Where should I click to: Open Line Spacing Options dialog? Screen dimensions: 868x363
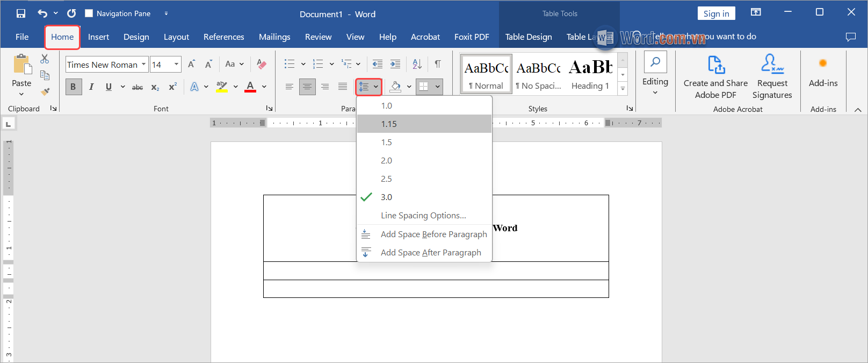coord(423,216)
